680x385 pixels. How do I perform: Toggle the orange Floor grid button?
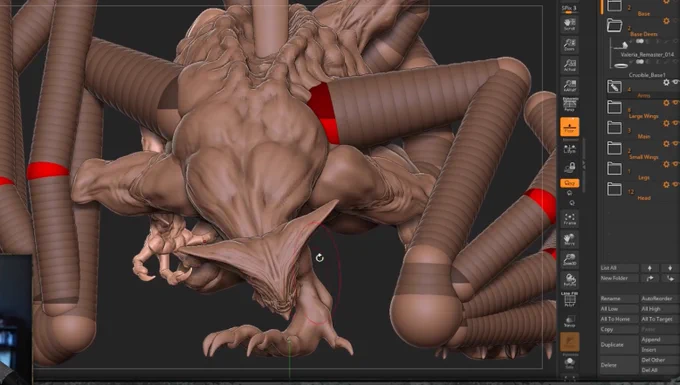[x=569, y=127]
